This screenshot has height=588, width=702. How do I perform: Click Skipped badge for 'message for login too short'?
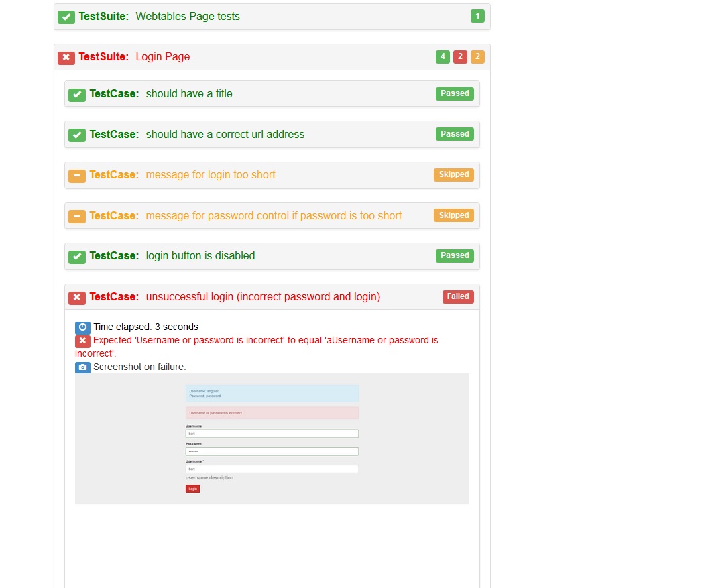tap(453, 175)
